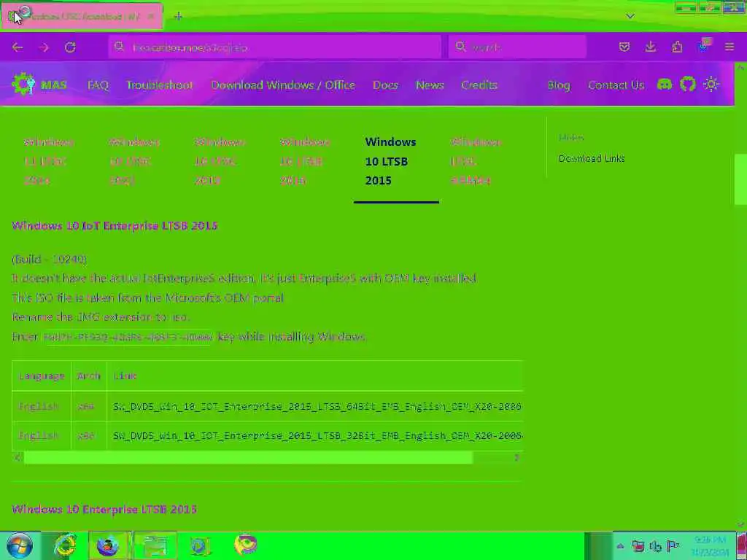Click the extension icon beside the menu
Image resolution: width=747 pixels, height=560 pixels.
point(704,46)
